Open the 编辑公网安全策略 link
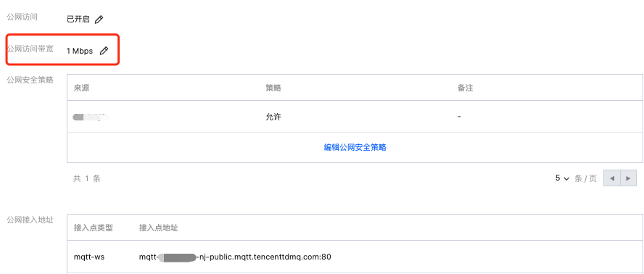The height and width of the screenshot is (274, 644). 355,147
